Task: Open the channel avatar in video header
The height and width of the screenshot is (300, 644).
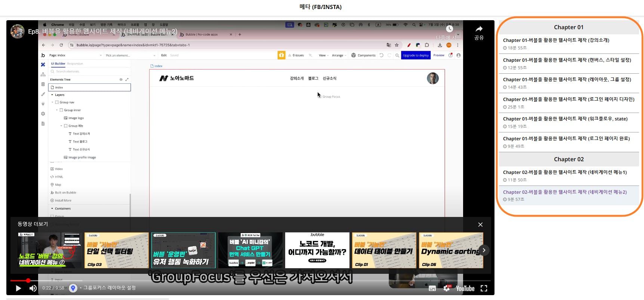Action: [18, 31]
